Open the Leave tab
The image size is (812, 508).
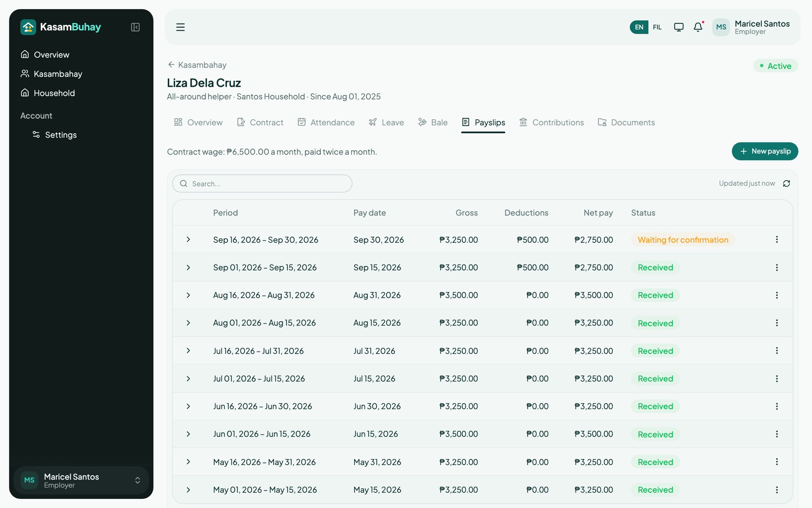[x=386, y=122]
